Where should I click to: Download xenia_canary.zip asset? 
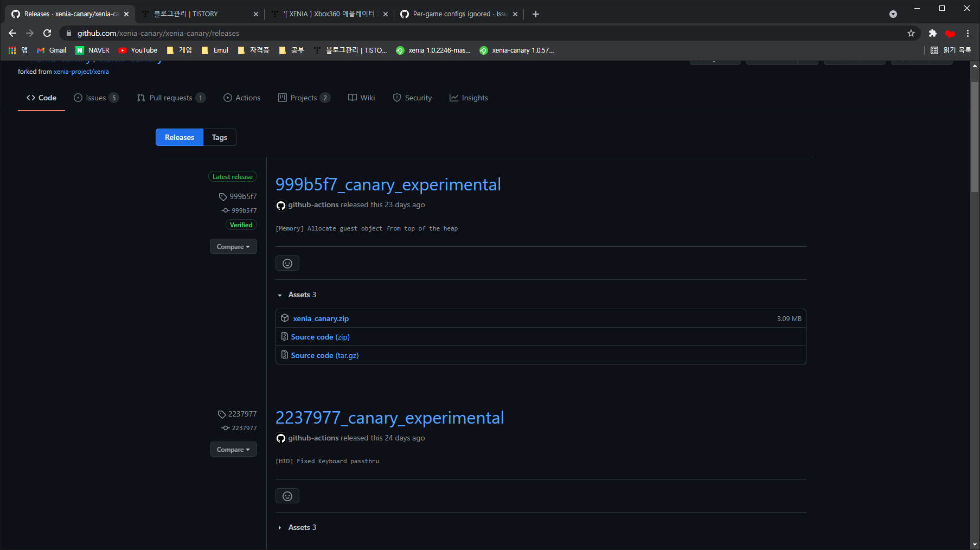click(x=321, y=318)
